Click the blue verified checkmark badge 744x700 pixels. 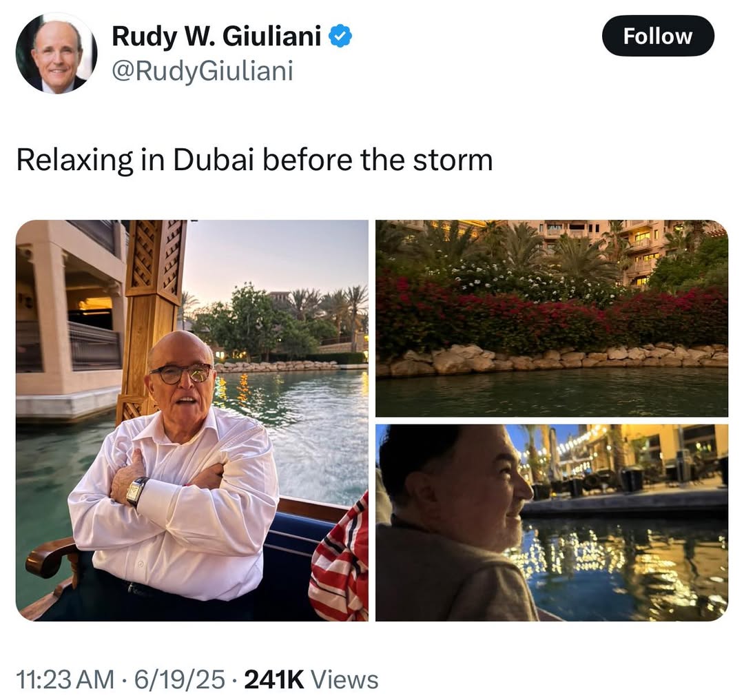pos(340,37)
